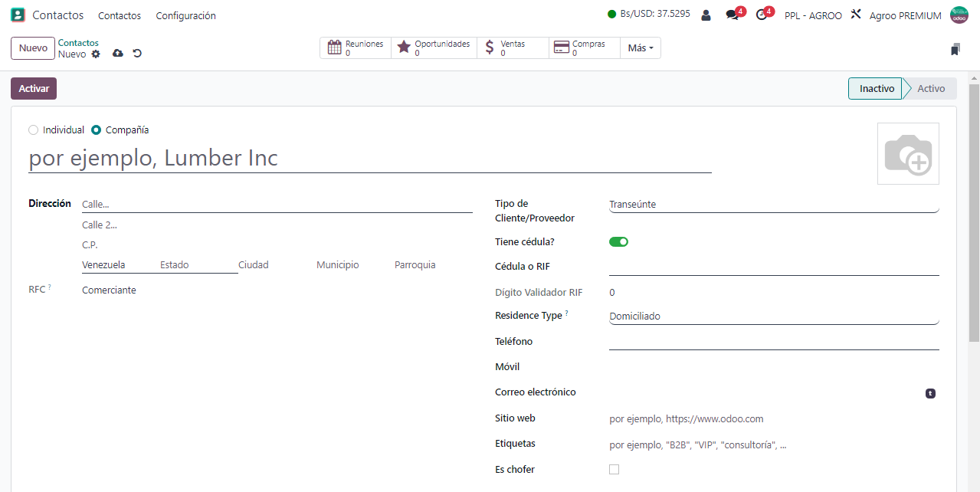Open the chat messages icon with badge
This screenshot has height=492, width=980.
(733, 15)
